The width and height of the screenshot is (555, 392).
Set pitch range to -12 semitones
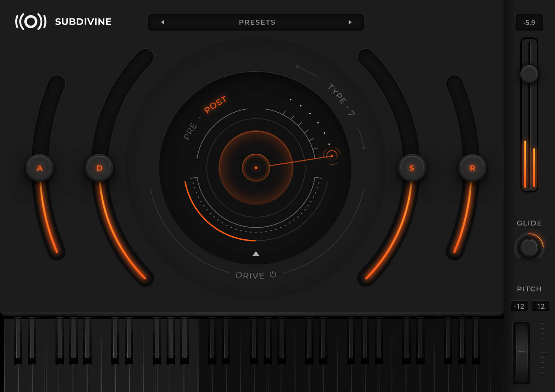click(x=519, y=306)
